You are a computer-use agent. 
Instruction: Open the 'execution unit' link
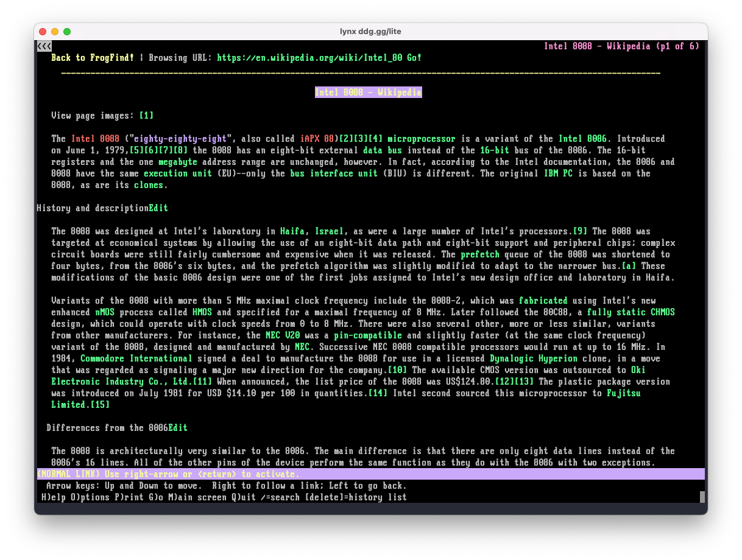pyautogui.click(x=178, y=173)
